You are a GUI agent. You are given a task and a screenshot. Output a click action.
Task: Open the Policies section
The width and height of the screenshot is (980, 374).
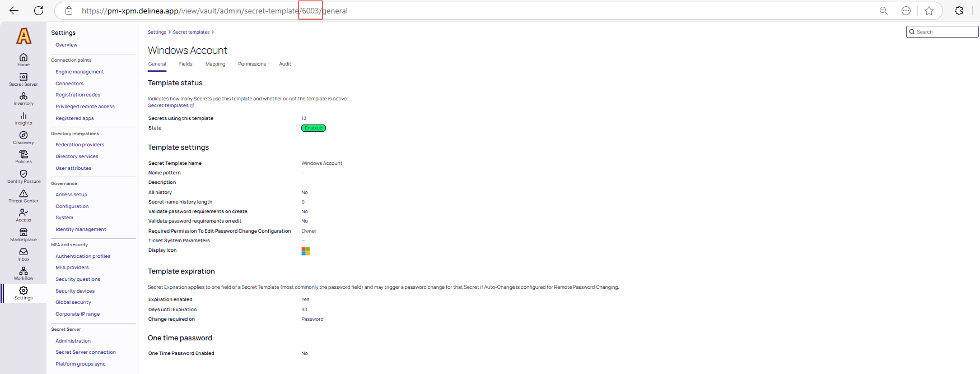pos(24,157)
